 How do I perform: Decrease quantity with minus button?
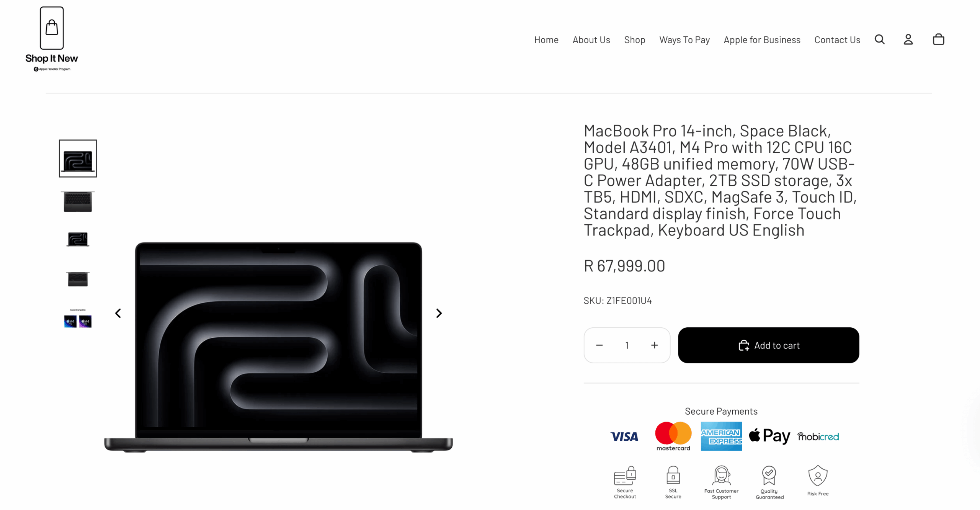coord(599,345)
